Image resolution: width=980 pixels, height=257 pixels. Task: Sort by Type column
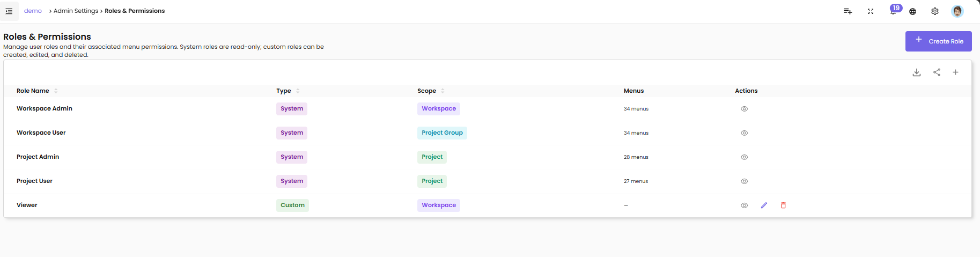(298, 91)
